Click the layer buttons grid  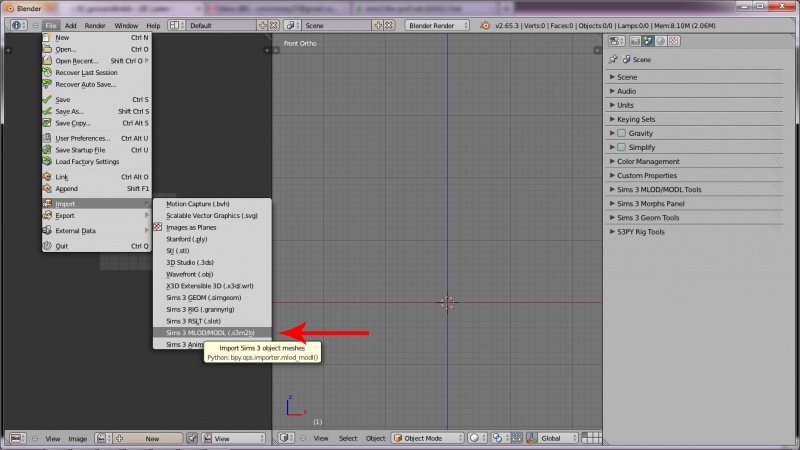[592, 438]
